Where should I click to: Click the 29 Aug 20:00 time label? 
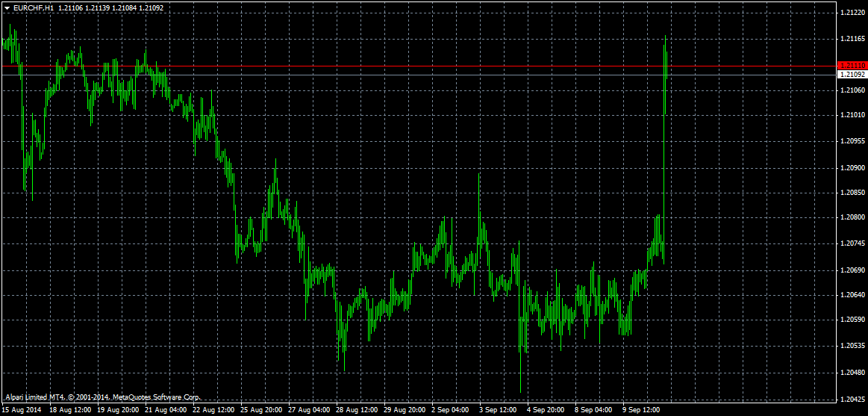pos(405,411)
